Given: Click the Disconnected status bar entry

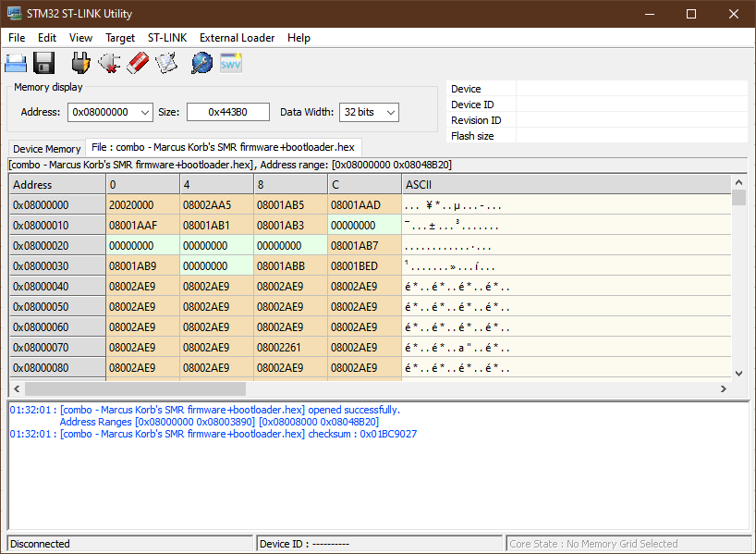Looking at the screenshot, I should [x=130, y=544].
